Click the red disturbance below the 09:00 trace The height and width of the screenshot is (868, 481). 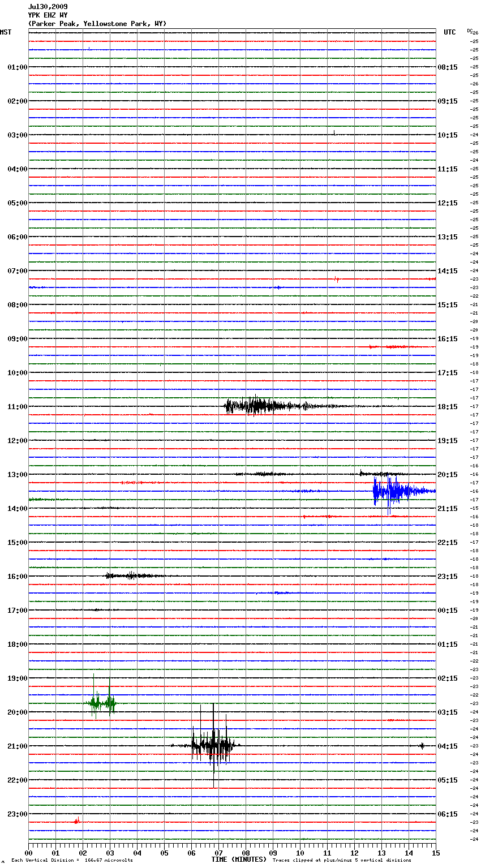click(395, 346)
